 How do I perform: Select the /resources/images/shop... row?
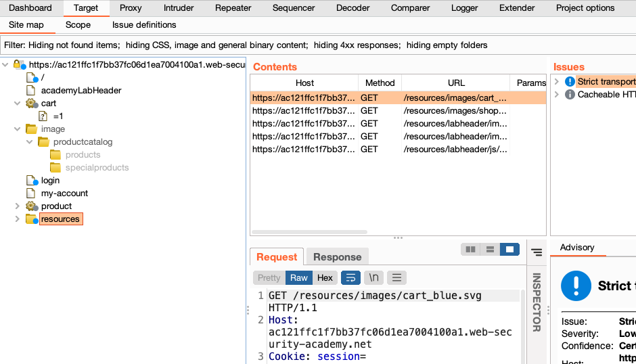point(399,111)
